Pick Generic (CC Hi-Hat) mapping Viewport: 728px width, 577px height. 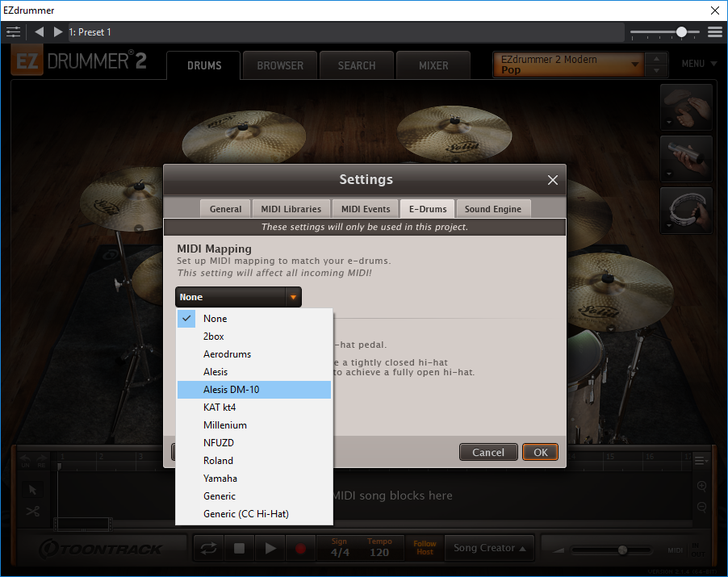[254, 514]
